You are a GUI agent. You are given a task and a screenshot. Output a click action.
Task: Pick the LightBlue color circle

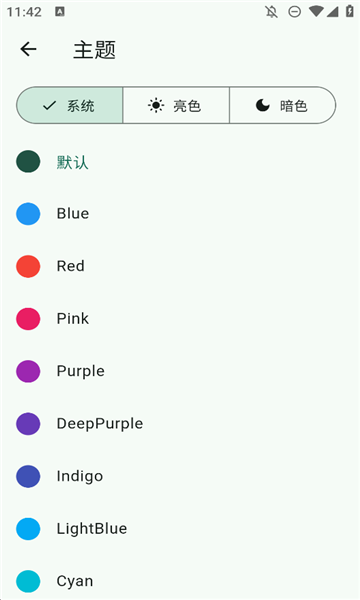(x=28, y=529)
